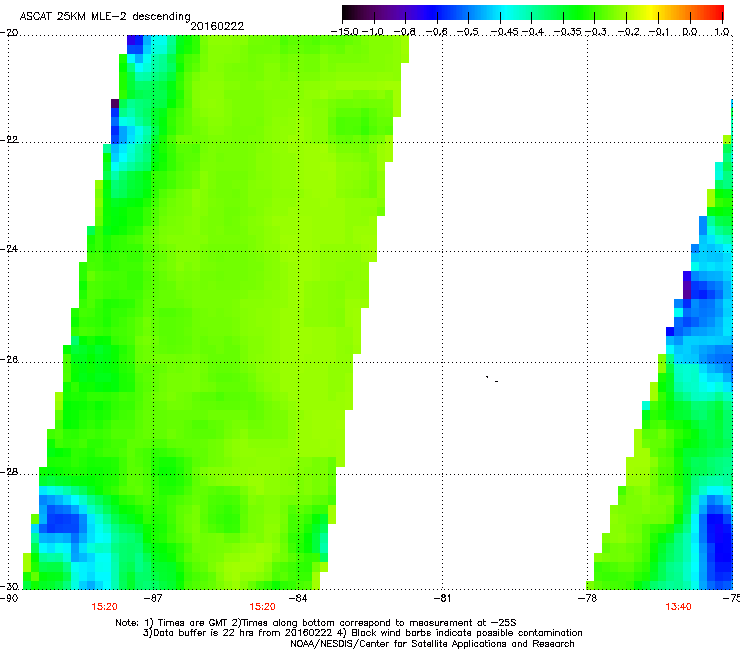The width and height of the screenshot is (740, 650).
Task: Click the 1.0 color scale label
Action: [x=722, y=32]
